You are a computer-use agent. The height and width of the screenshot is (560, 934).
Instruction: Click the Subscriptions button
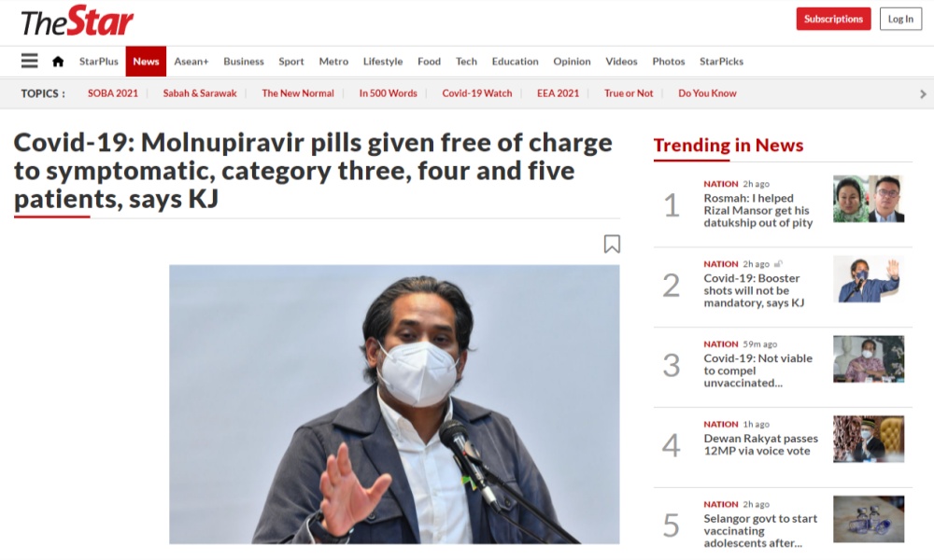(833, 19)
